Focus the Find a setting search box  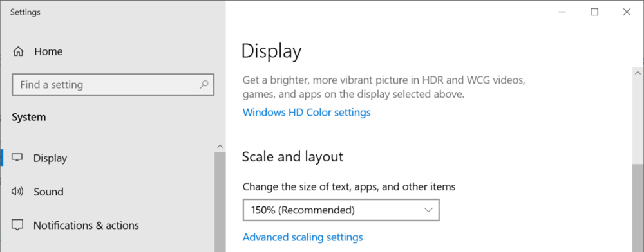pos(113,85)
